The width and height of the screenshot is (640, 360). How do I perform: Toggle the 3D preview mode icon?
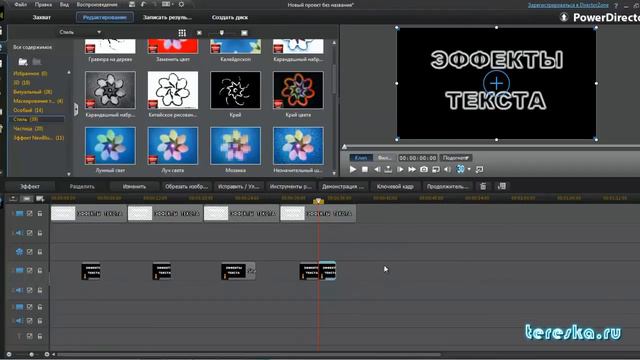point(460,169)
